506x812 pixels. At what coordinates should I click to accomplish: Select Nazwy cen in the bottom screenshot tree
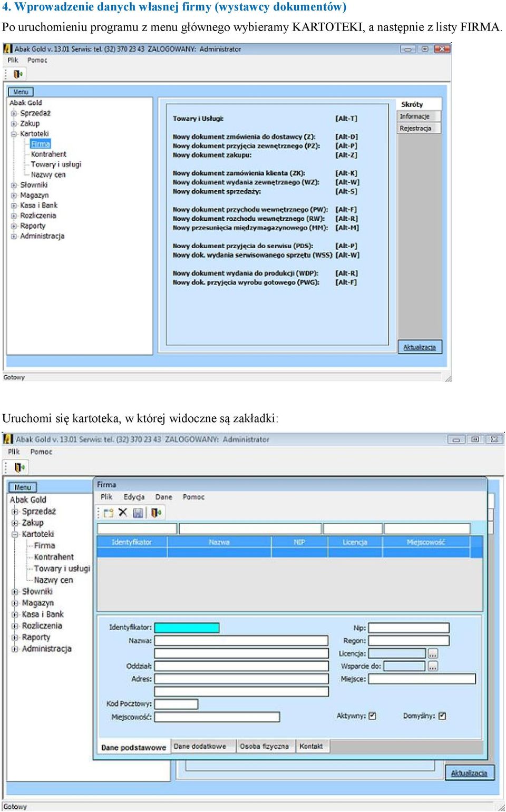pos(53,580)
